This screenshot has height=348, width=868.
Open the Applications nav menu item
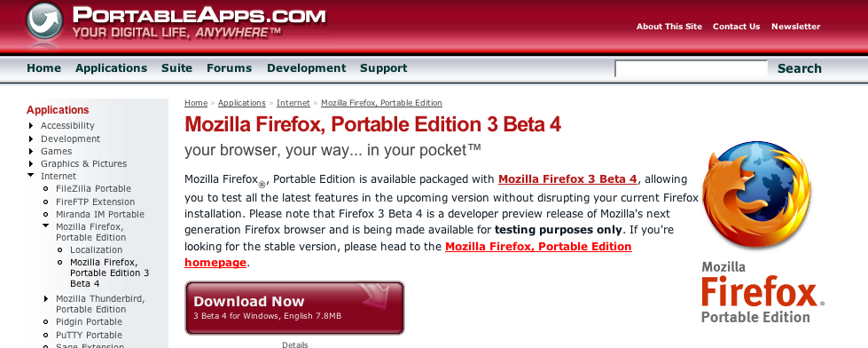(111, 68)
